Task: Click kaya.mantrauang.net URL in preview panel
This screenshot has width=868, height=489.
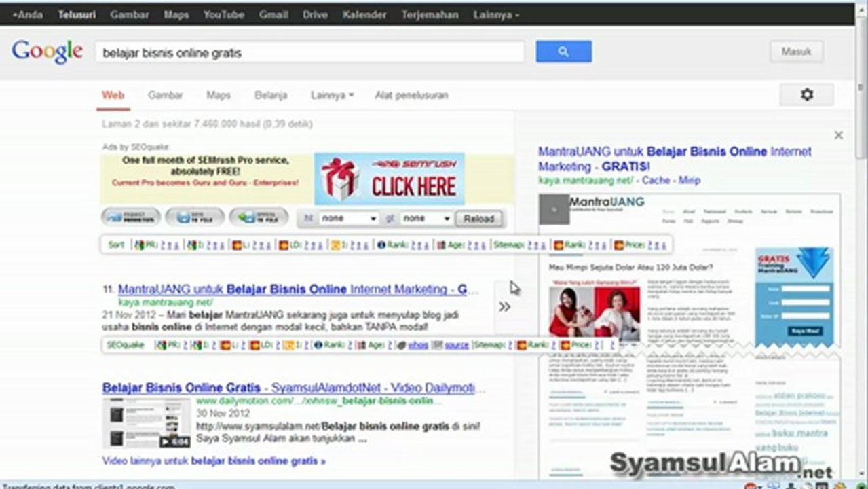Action: 585,181
